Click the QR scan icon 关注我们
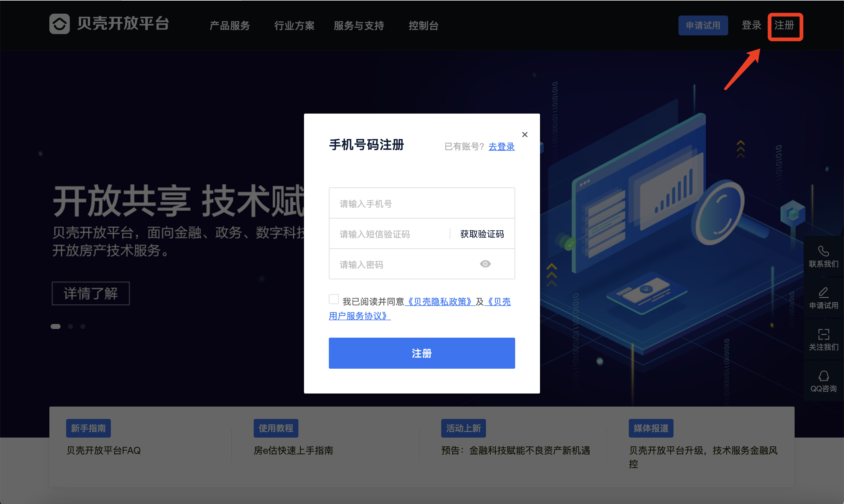The width and height of the screenshot is (844, 504). coord(823,334)
